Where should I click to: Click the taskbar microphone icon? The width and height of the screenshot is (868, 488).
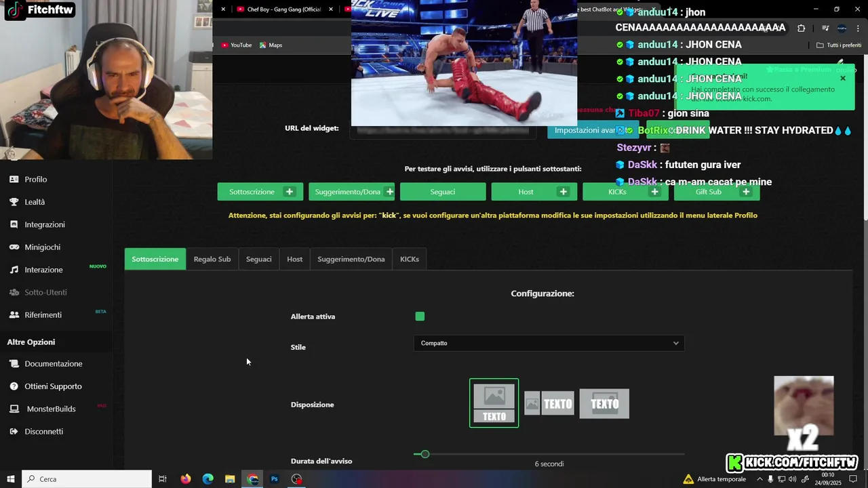click(x=770, y=479)
